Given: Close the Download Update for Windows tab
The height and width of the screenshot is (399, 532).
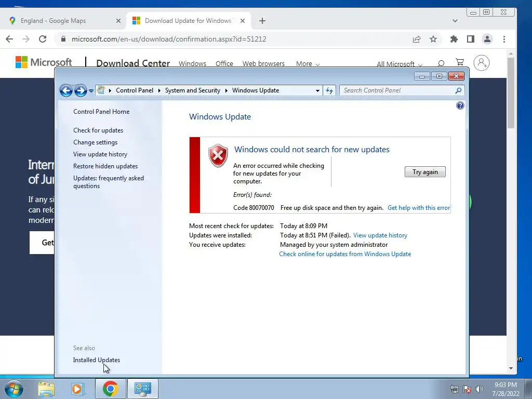Looking at the screenshot, I should [242, 21].
